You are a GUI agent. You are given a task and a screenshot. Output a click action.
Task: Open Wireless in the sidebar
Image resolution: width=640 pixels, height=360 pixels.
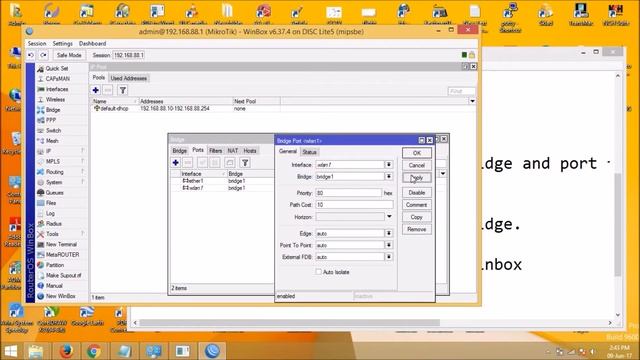55,100
